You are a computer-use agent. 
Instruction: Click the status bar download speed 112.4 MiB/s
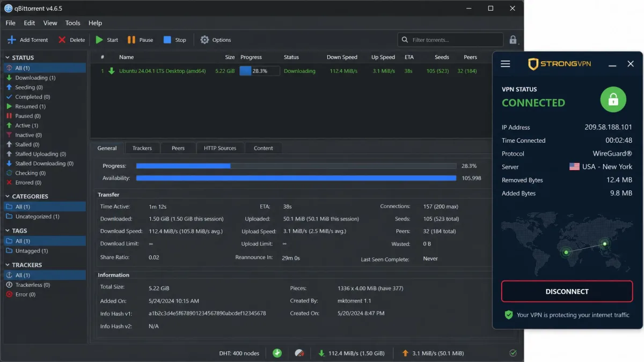tap(351, 353)
